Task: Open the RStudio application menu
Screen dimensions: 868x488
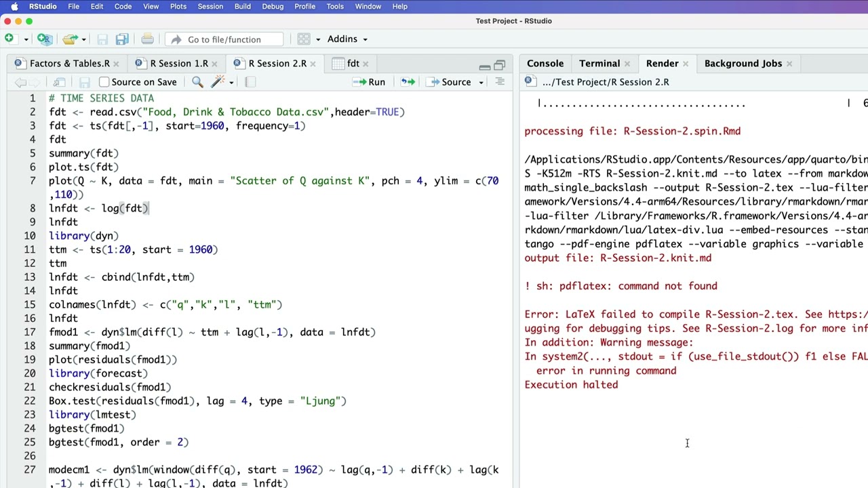Action: pos(42,7)
